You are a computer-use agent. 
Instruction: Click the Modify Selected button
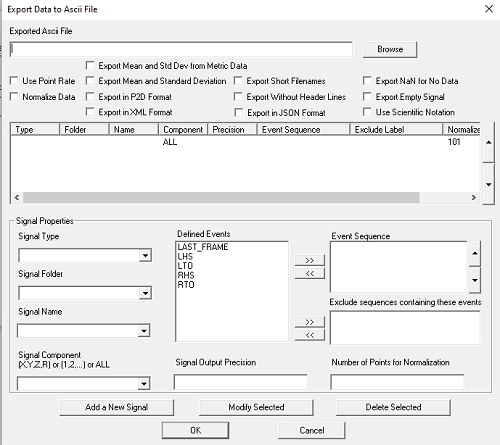coord(256,407)
